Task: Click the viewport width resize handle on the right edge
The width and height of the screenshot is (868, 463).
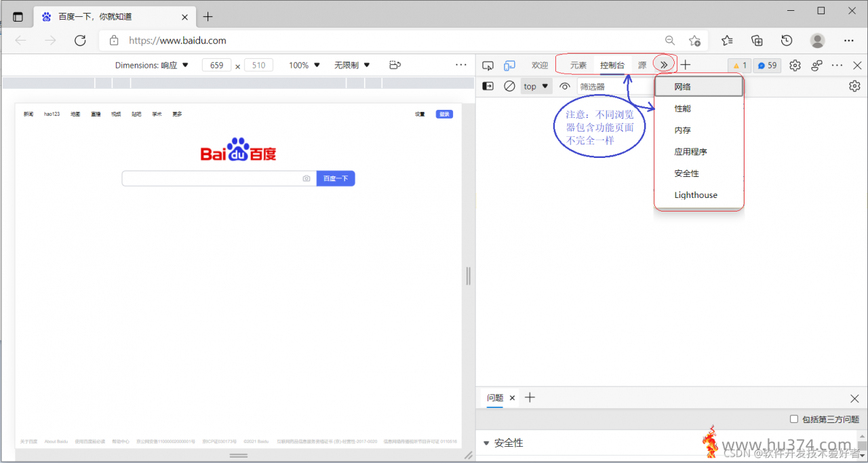Action: 468,276
